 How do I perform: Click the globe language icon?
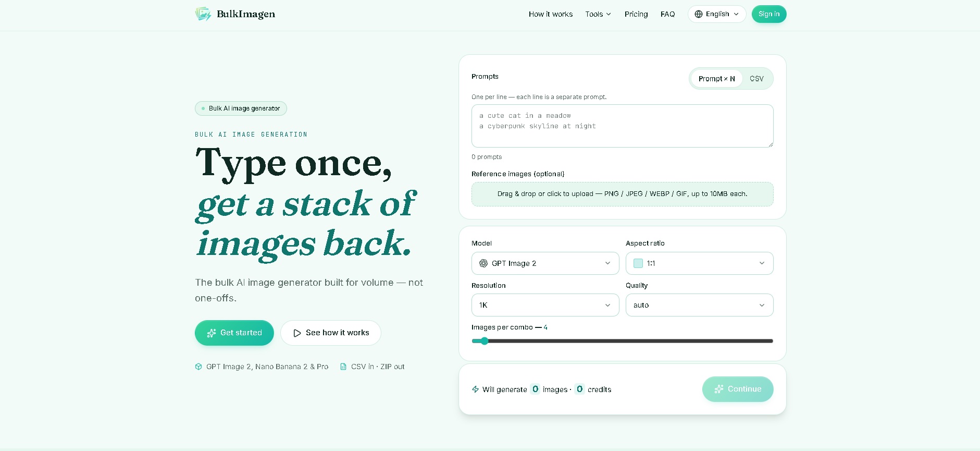[x=699, y=14]
